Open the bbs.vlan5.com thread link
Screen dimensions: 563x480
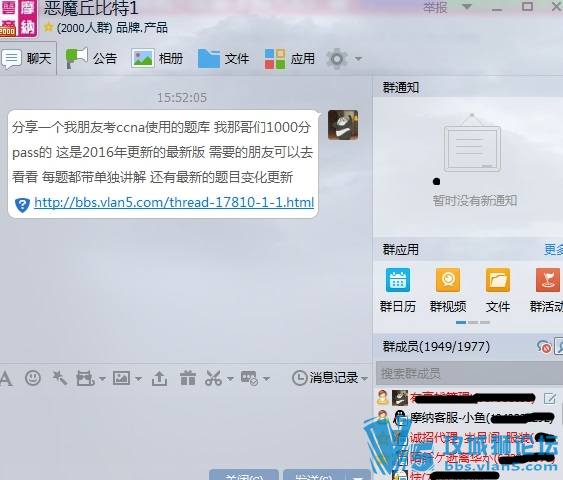(x=174, y=202)
